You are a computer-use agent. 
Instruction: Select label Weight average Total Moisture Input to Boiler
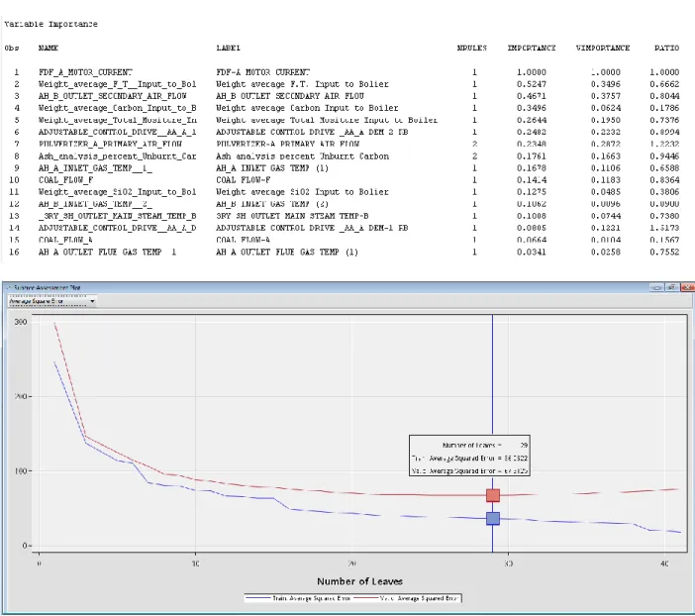click(x=327, y=120)
